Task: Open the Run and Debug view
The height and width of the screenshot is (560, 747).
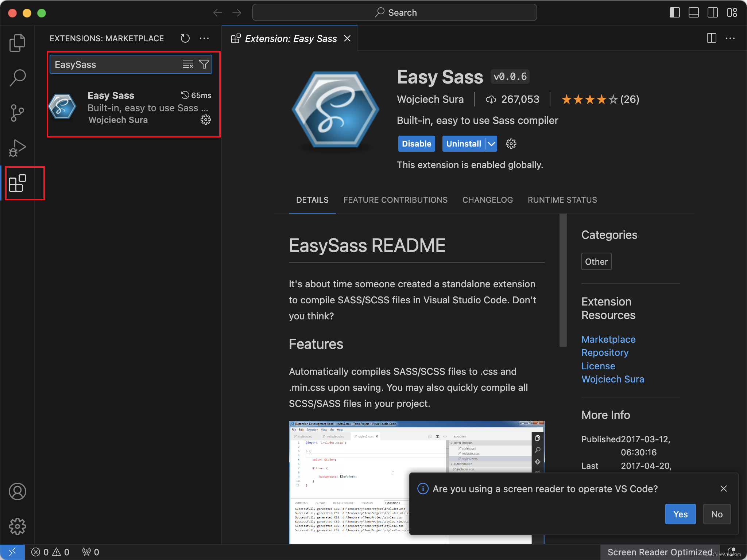Action: click(17, 148)
